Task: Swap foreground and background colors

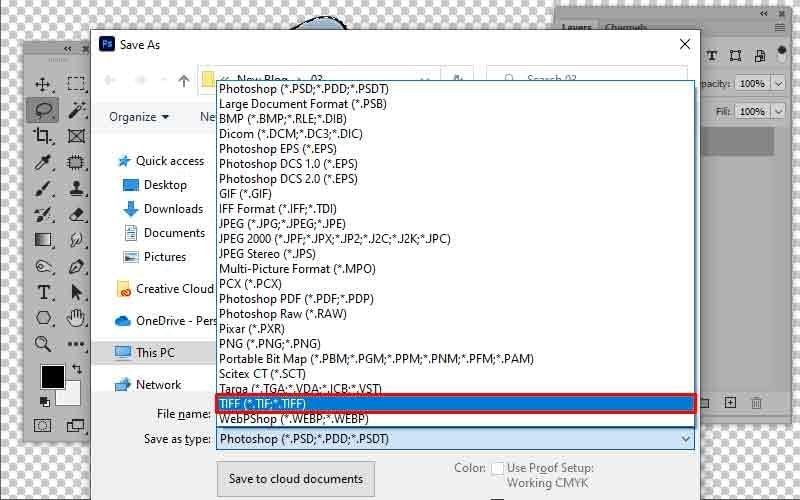Action: [77, 368]
